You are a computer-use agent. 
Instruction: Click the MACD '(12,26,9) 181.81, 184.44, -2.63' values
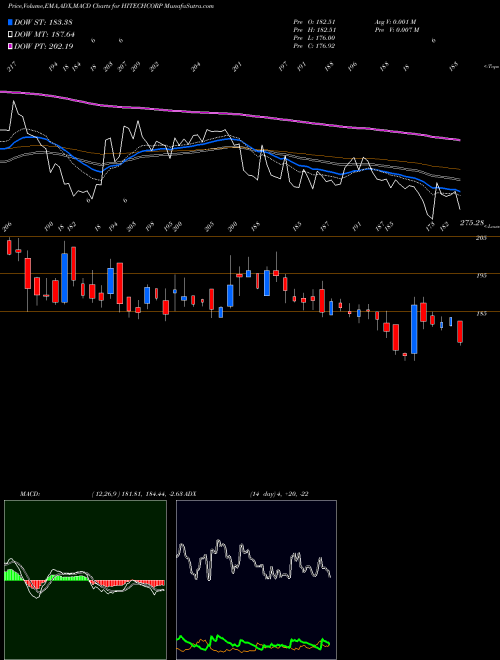point(137,494)
